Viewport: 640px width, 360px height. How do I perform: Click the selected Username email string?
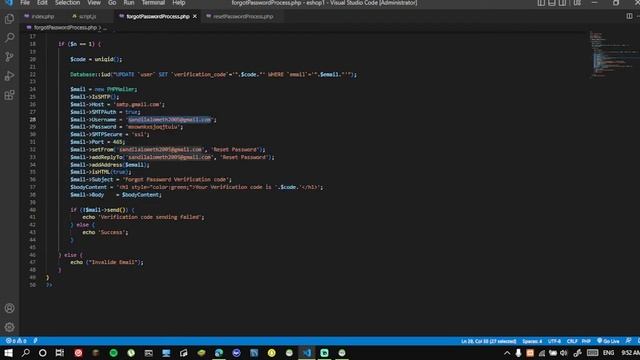tap(169, 120)
